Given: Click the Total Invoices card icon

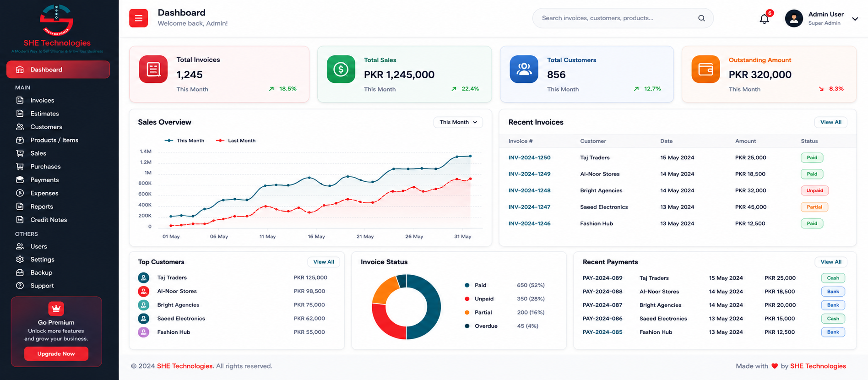Looking at the screenshot, I should (153, 69).
